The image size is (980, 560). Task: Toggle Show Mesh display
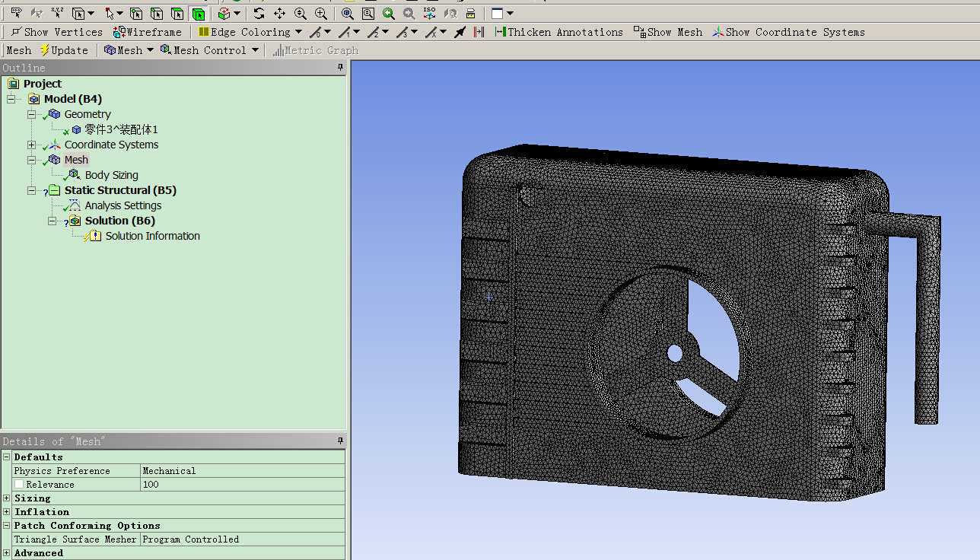click(x=668, y=32)
